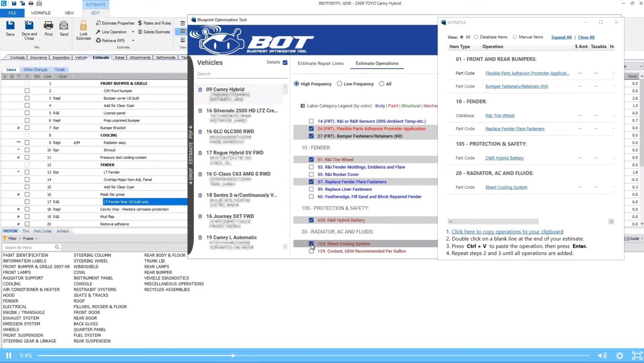The height and width of the screenshot is (363, 644).
Task: Open the Bleed Cooling System link
Action: click(x=506, y=187)
